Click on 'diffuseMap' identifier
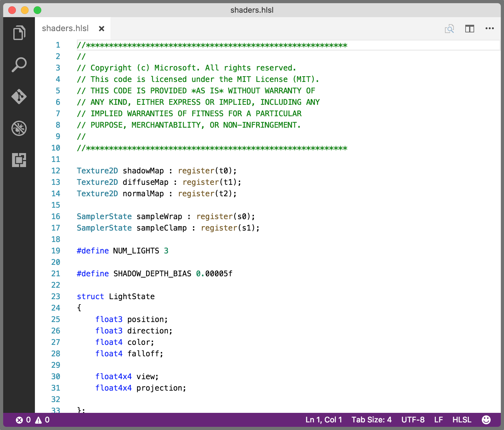Screen dimensions: 504x430 pyautogui.click(x=145, y=182)
